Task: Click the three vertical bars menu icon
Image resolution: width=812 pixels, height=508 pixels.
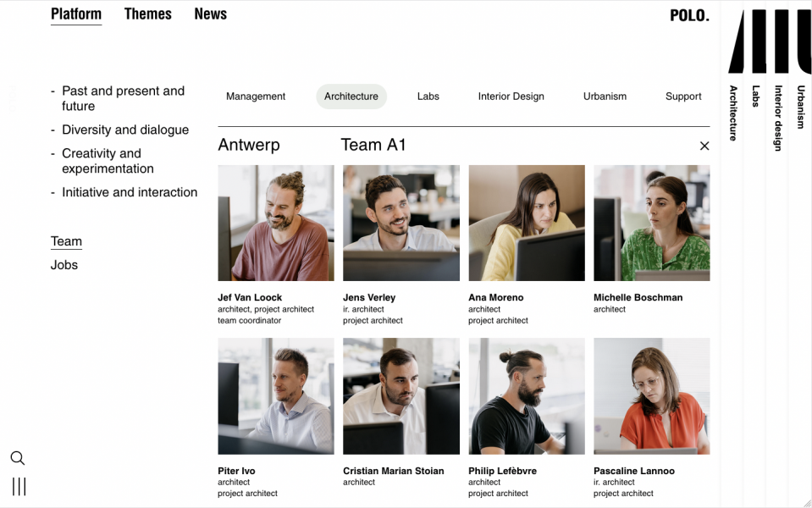Action: [19, 487]
